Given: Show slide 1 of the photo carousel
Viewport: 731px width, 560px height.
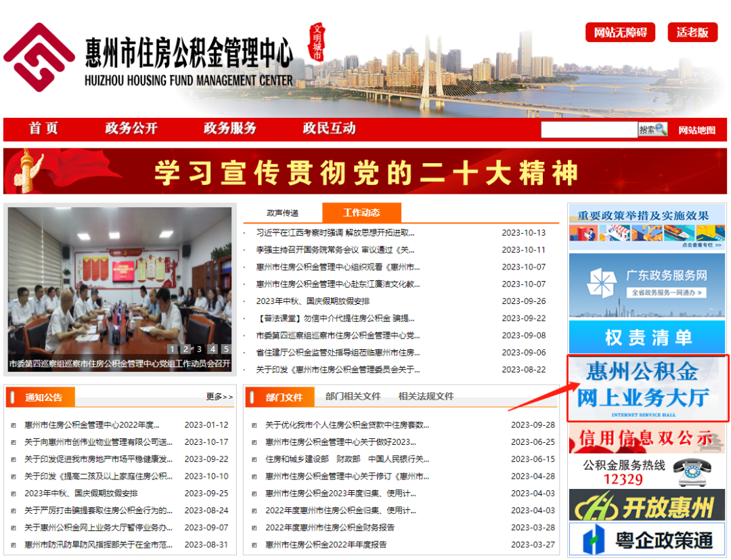Looking at the screenshot, I should coord(172,349).
